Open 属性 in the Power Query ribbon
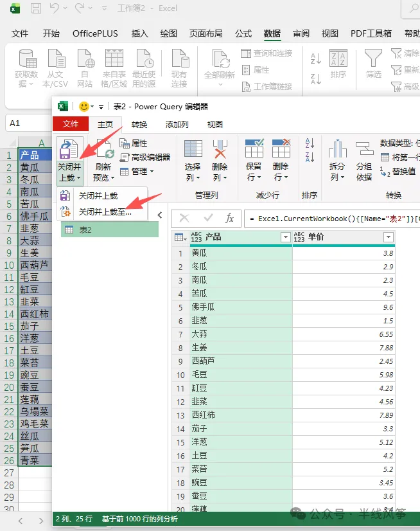420x531 pixels. point(134,143)
